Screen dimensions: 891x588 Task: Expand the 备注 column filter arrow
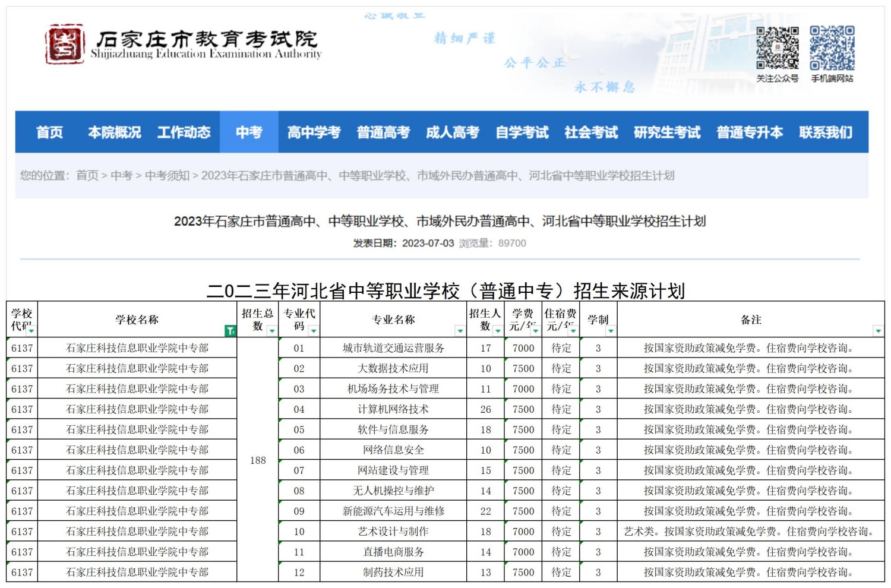(877, 331)
